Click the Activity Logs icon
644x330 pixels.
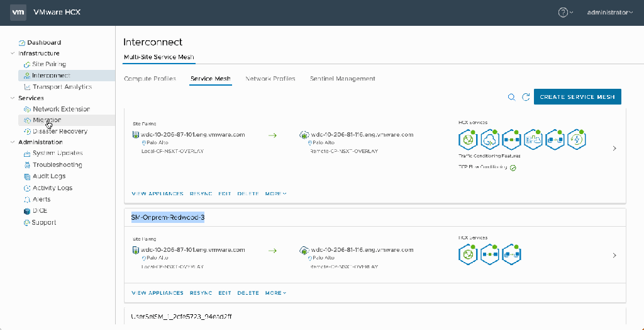click(x=28, y=188)
